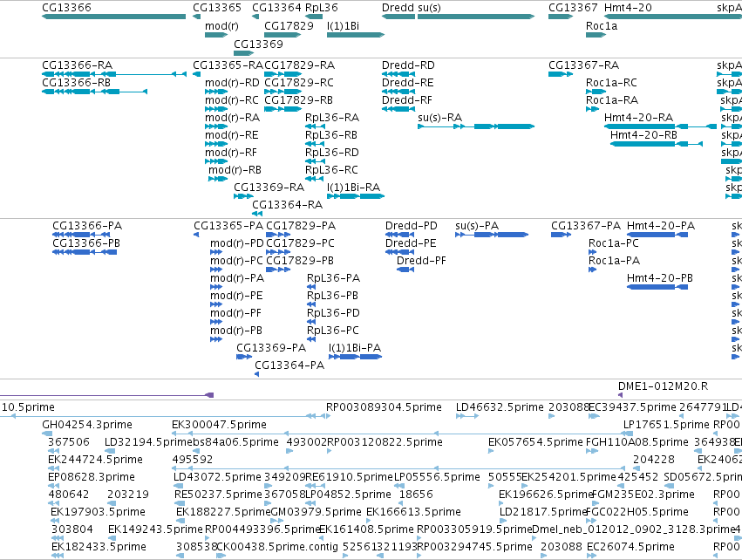Select the su(s)-PA protein label

point(477,225)
